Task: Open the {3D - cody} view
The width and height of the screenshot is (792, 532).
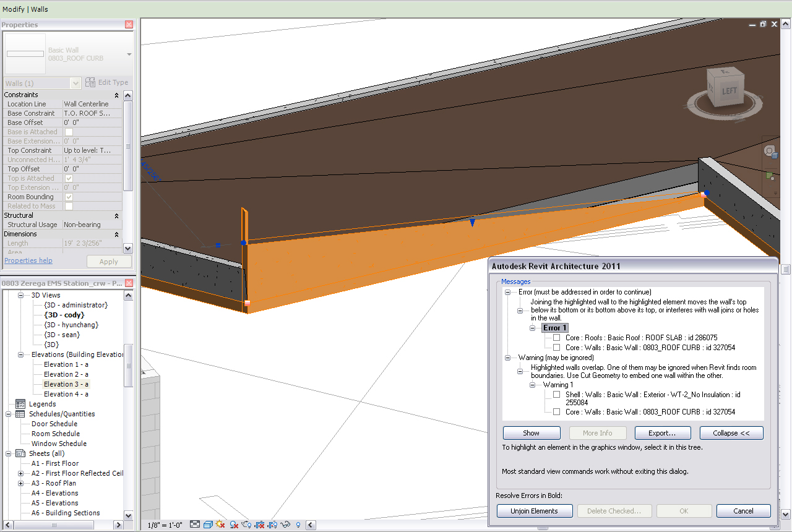Action: (64, 315)
